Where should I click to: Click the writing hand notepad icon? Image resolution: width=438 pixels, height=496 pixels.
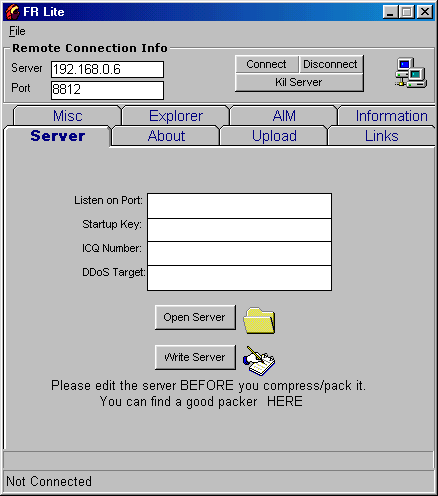click(x=259, y=361)
